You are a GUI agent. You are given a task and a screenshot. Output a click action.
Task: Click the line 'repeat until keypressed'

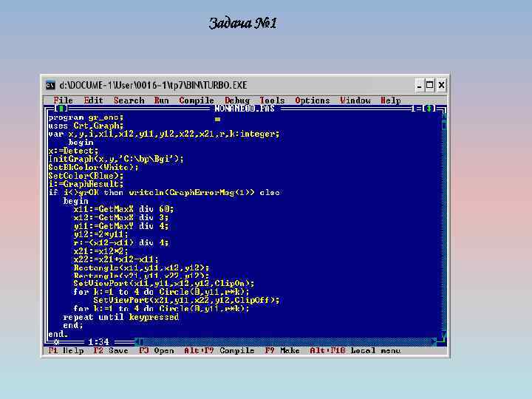coord(121,317)
